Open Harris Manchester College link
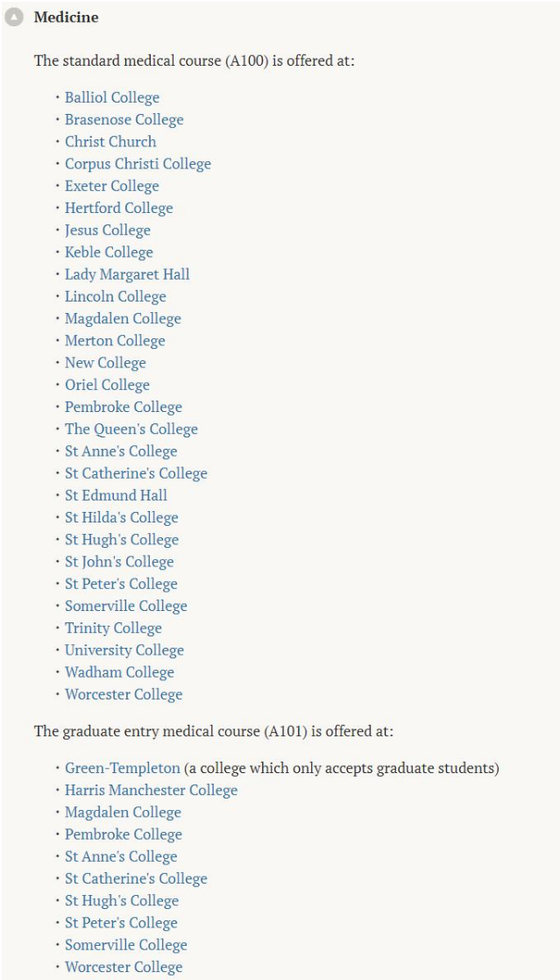This screenshot has width=560, height=980. pyautogui.click(x=152, y=791)
